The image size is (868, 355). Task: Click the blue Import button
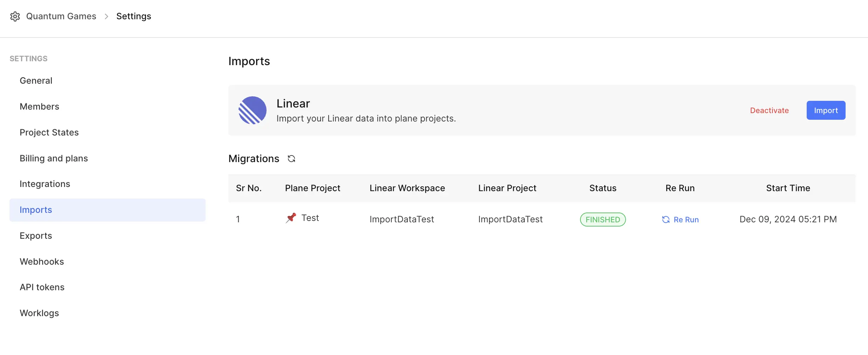click(826, 110)
